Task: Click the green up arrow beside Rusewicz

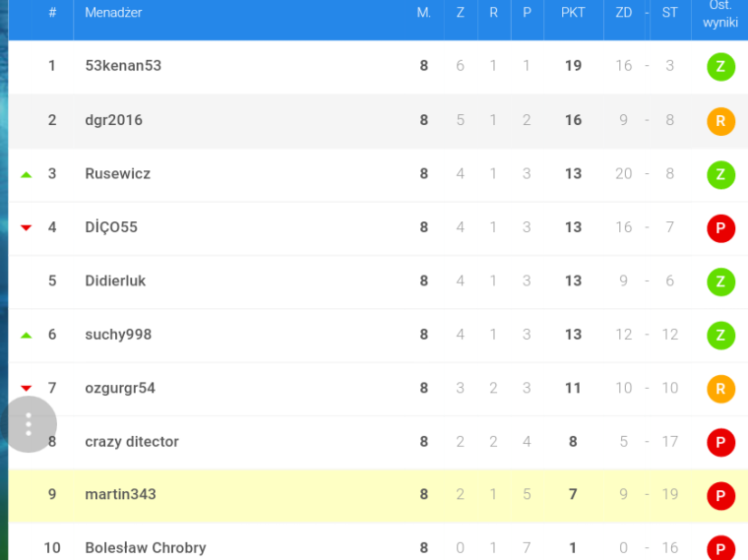Action: (x=27, y=175)
